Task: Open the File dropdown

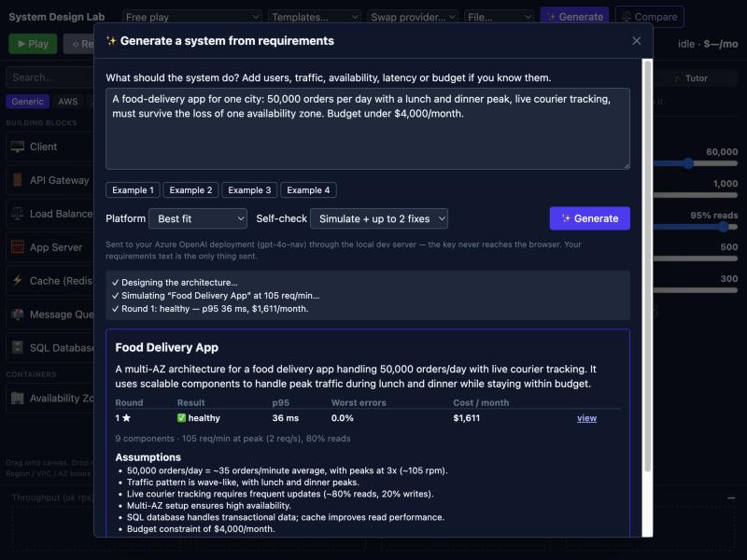Action: [499, 17]
